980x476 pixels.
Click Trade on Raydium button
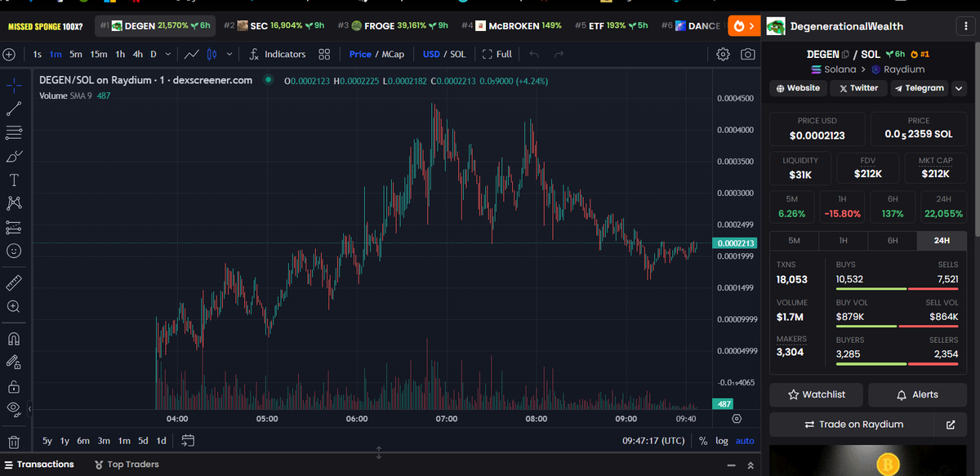click(x=851, y=425)
